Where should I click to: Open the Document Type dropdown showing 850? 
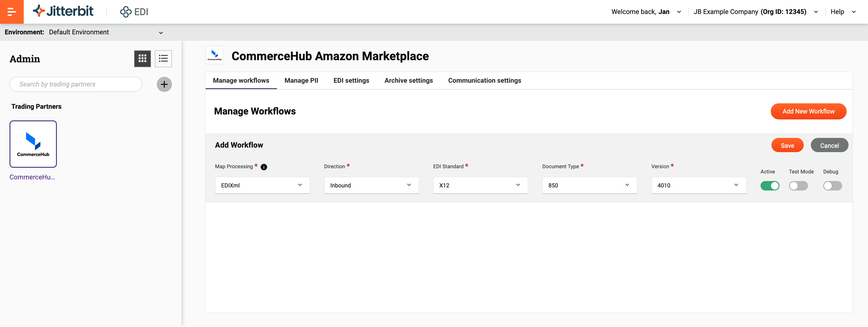click(589, 185)
